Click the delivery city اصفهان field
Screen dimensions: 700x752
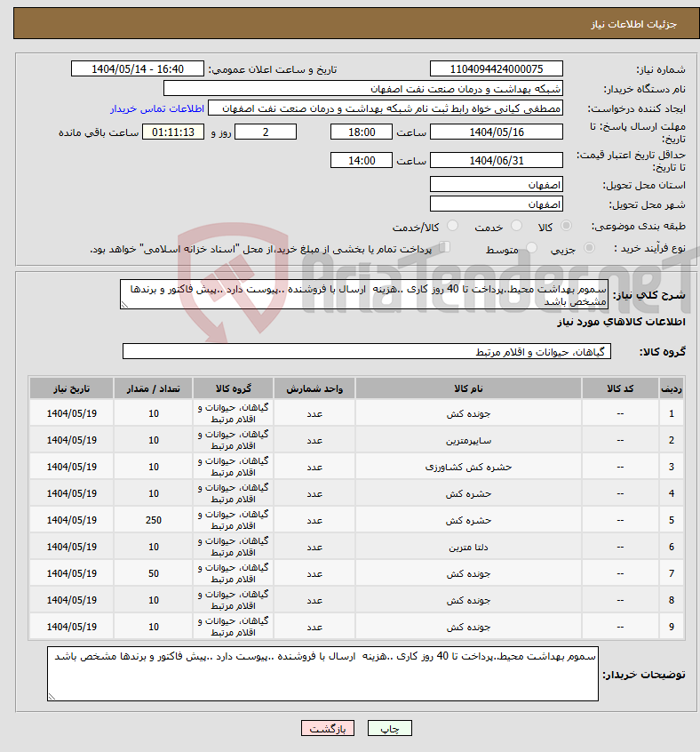tap(497, 204)
